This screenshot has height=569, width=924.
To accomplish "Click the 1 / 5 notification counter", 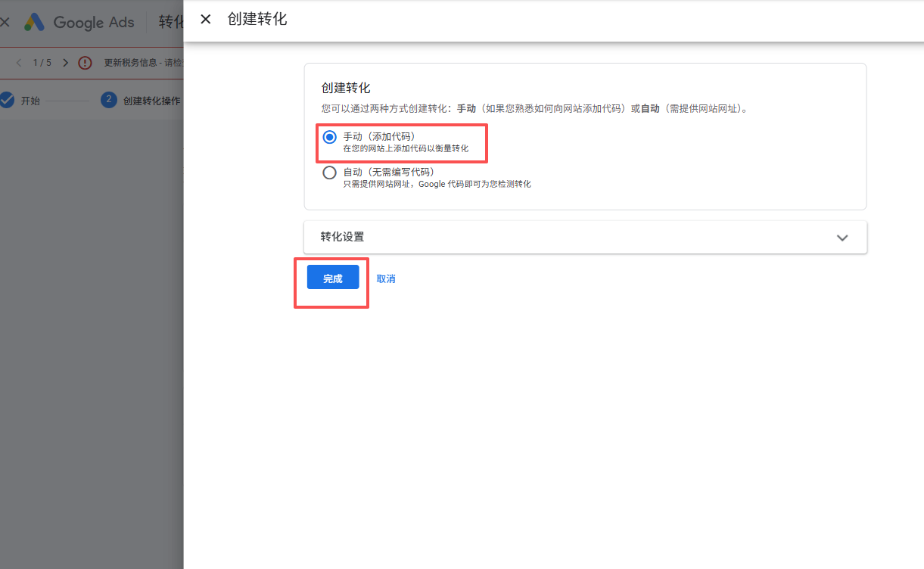I will (42, 63).
